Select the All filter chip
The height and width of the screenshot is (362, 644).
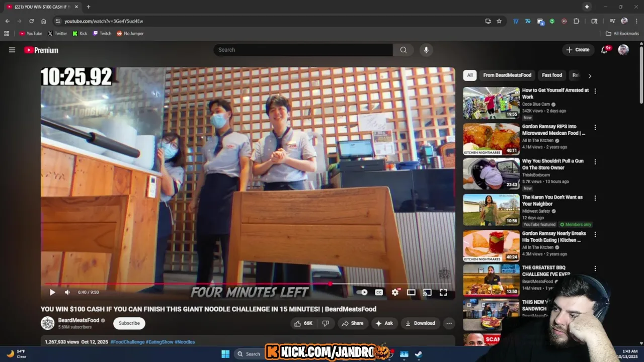(470, 75)
